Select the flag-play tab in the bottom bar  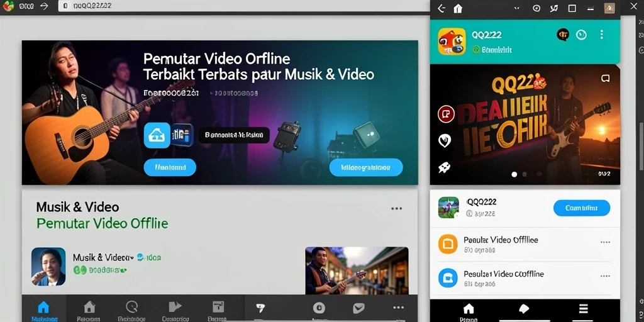click(175, 311)
